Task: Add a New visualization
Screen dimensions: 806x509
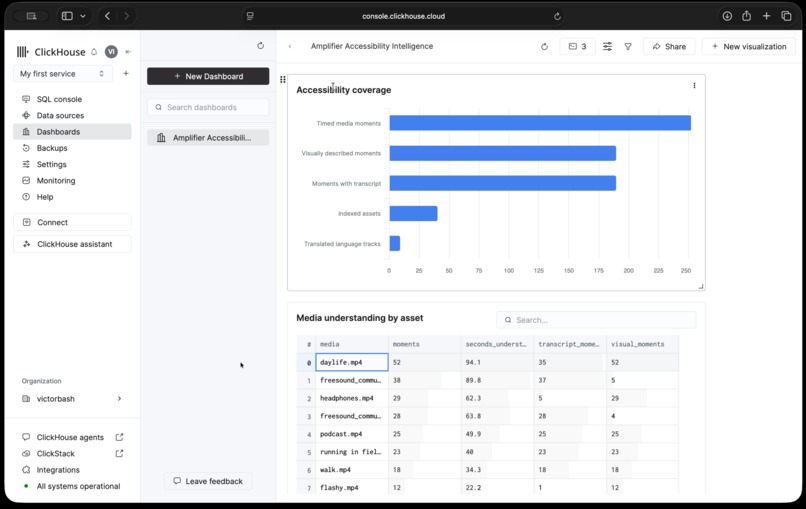Action: [x=749, y=46]
